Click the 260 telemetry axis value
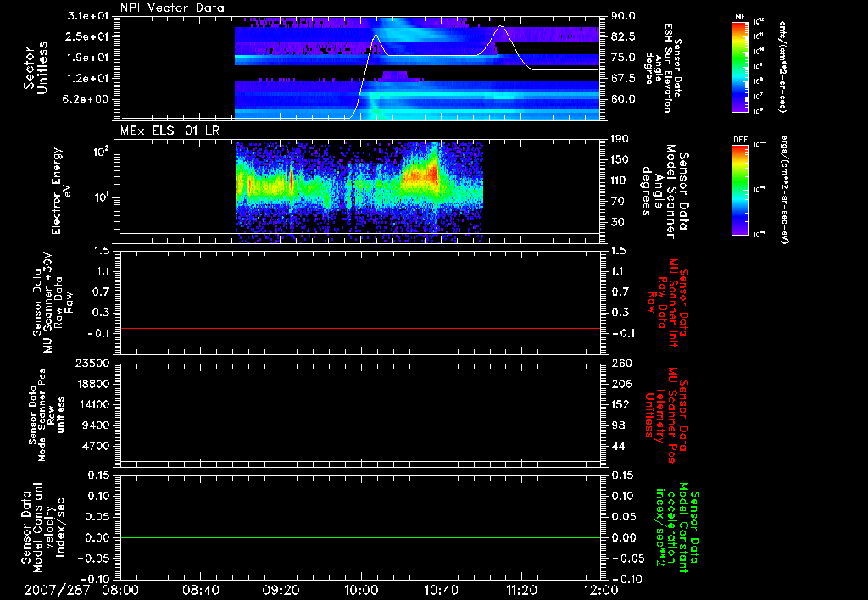Image resolution: width=868 pixels, height=600 pixels. [x=620, y=364]
